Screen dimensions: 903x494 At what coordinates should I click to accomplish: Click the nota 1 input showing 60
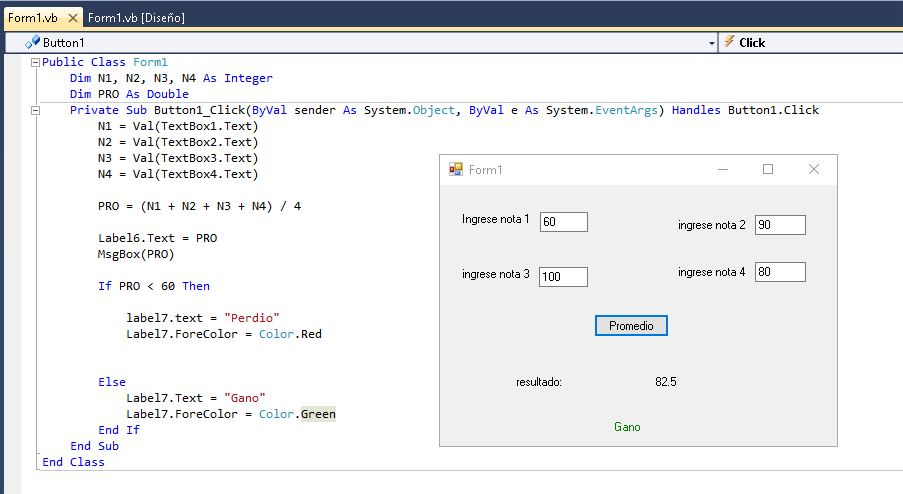[x=564, y=222]
